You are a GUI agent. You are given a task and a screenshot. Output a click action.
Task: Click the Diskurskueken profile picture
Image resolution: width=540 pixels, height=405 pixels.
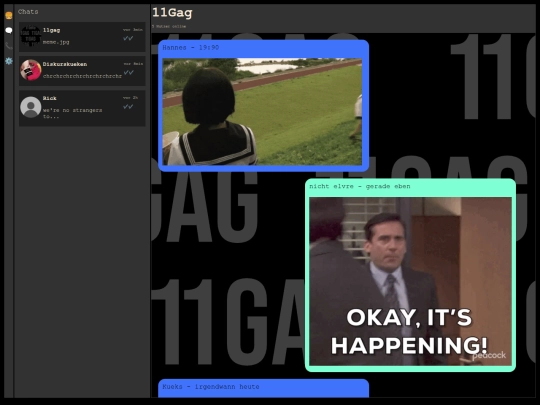pyautogui.click(x=31, y=70)
